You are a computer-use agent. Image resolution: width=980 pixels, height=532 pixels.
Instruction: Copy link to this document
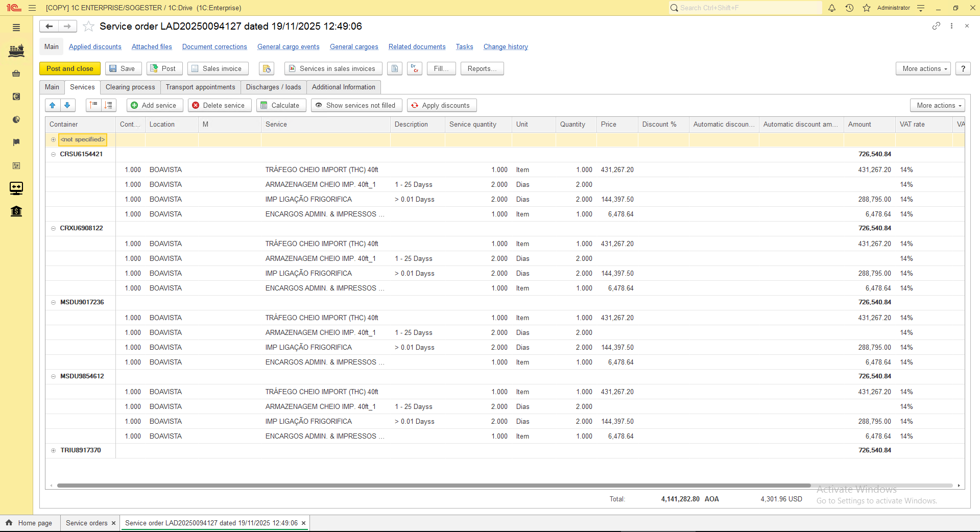tap(936, 26)
